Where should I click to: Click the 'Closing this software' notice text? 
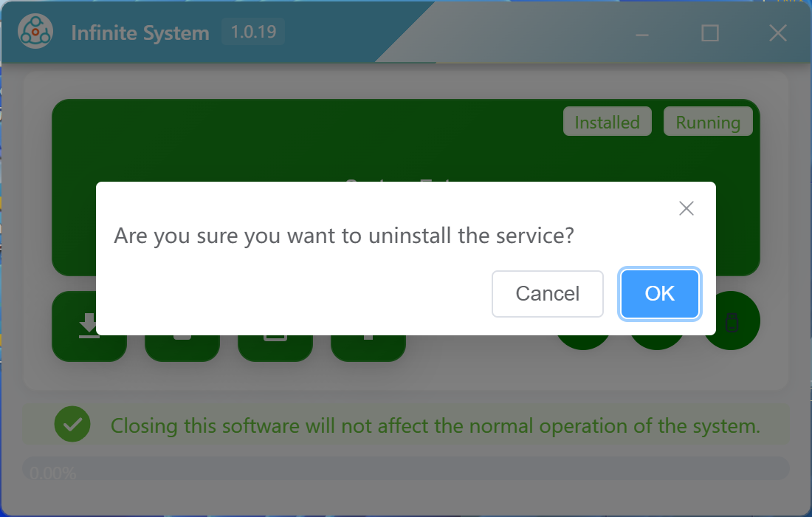click(x=436, y=426)
